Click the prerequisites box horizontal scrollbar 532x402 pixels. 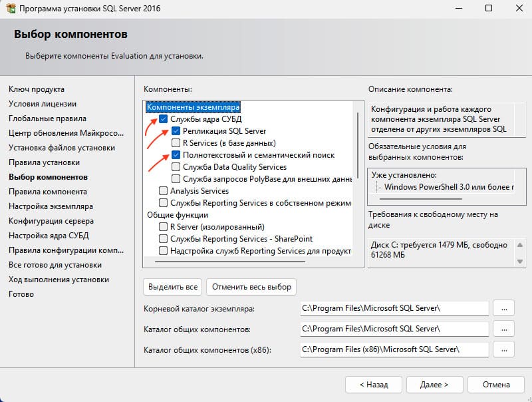pos(421,199)
